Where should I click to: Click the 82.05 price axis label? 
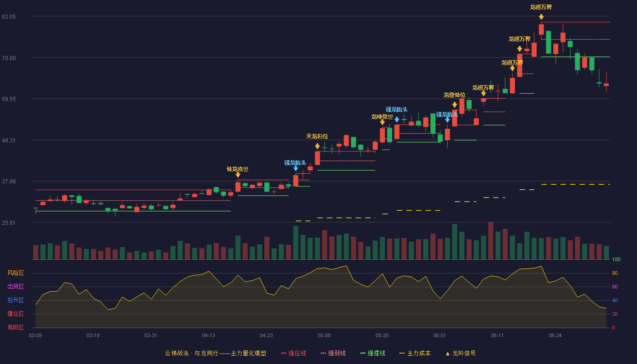(x=9, y=17)
